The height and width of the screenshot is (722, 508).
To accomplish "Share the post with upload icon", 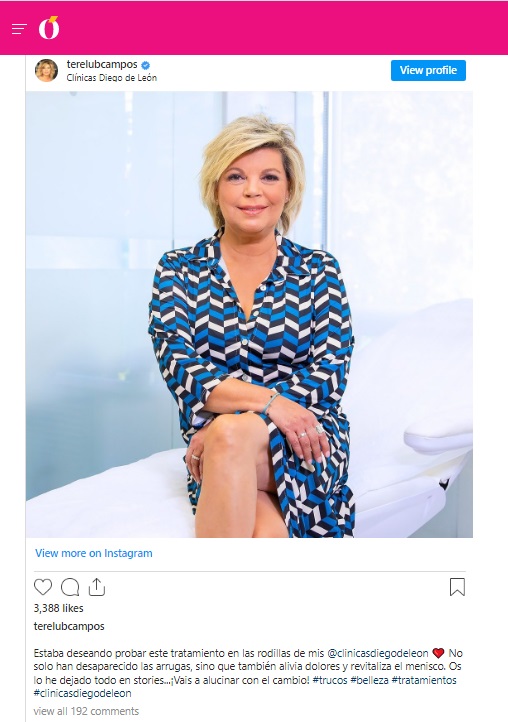I will 97,587.
